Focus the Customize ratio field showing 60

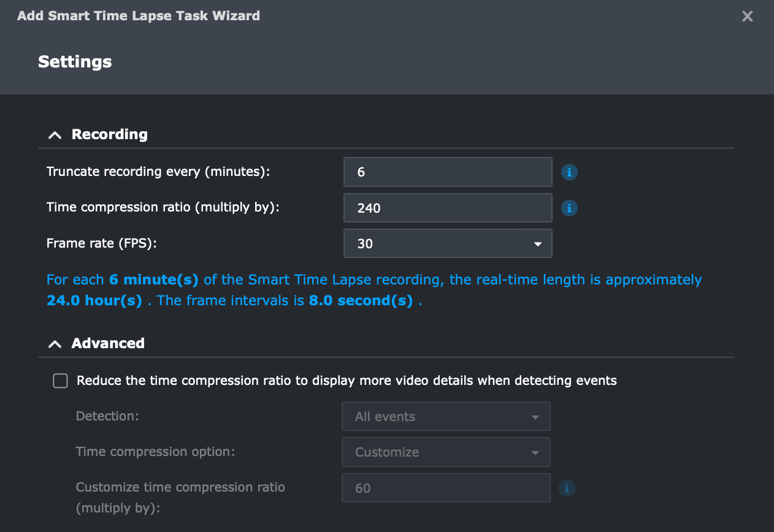446,488
